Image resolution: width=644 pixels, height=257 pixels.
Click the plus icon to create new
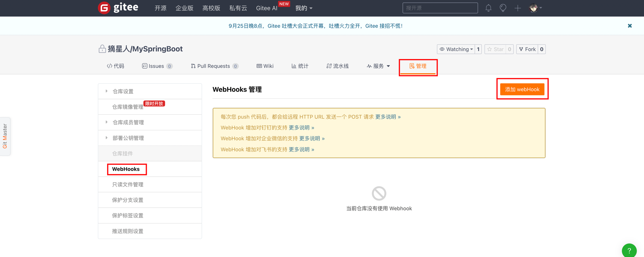coord(517,8)
